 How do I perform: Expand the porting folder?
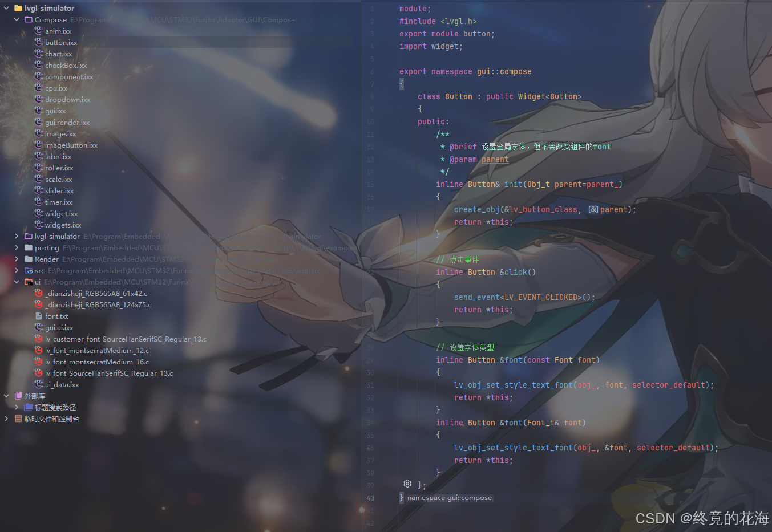click(x=17, y=247)
